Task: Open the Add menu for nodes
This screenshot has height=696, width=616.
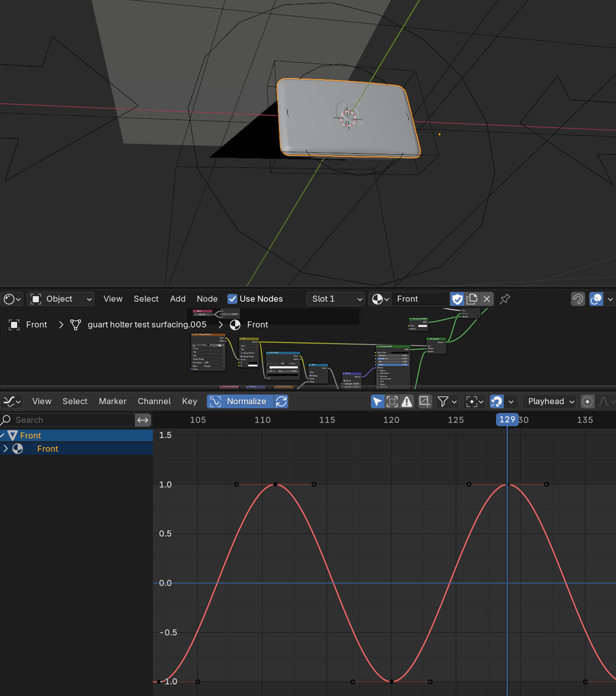Action: [178, 299]
